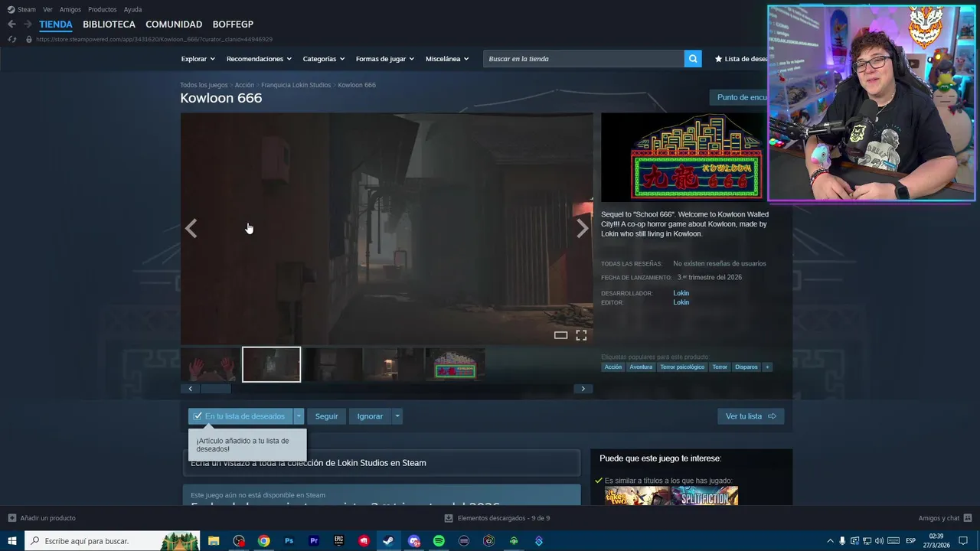Open Windows Start menu
This screenshot has width=980, height=551.
(12, 541)
